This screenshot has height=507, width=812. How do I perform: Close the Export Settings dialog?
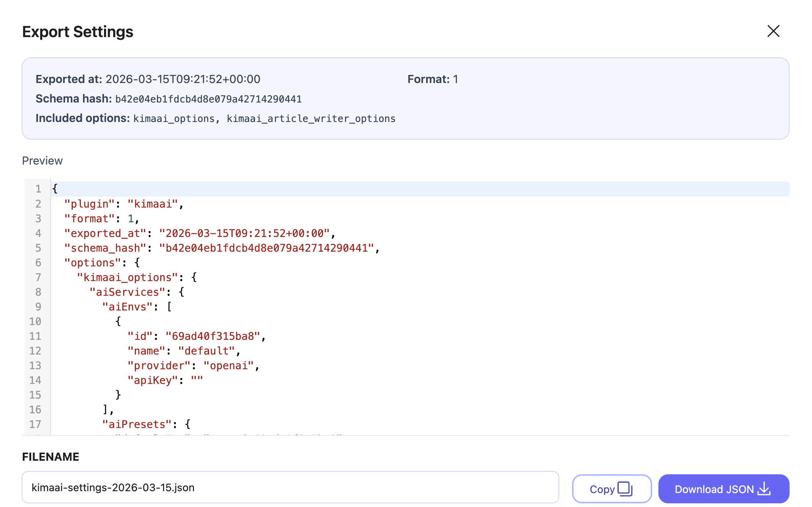(x=773, y=31)
